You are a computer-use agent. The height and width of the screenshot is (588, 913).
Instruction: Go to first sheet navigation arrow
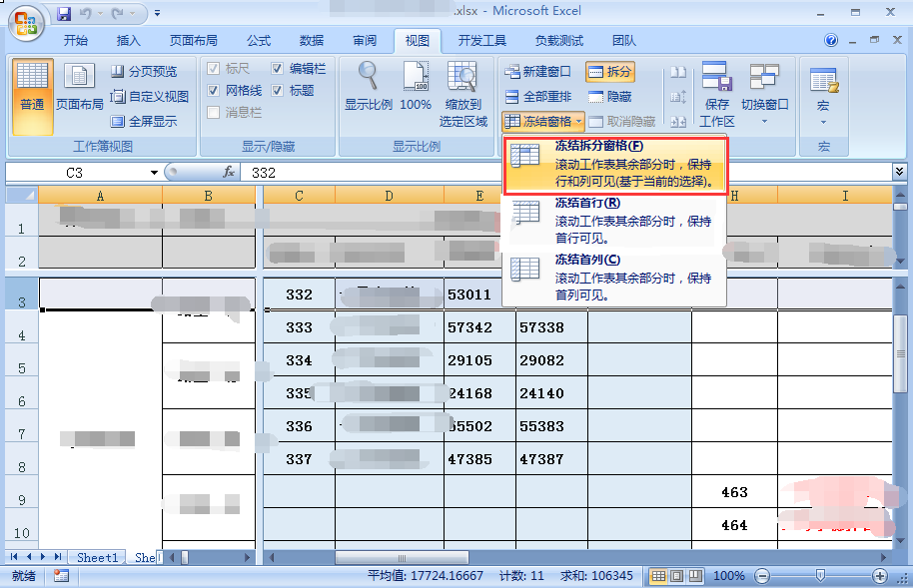(14, 557)
